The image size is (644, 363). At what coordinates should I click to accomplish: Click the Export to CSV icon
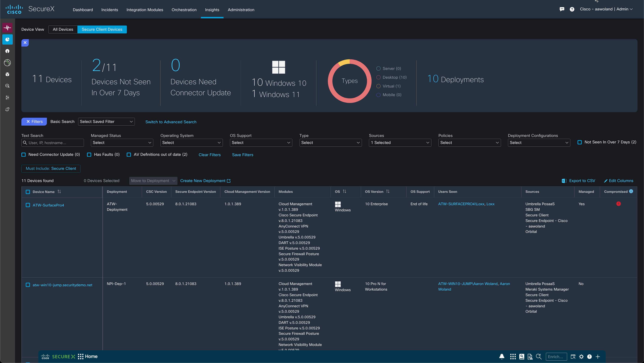pos(564,181)
